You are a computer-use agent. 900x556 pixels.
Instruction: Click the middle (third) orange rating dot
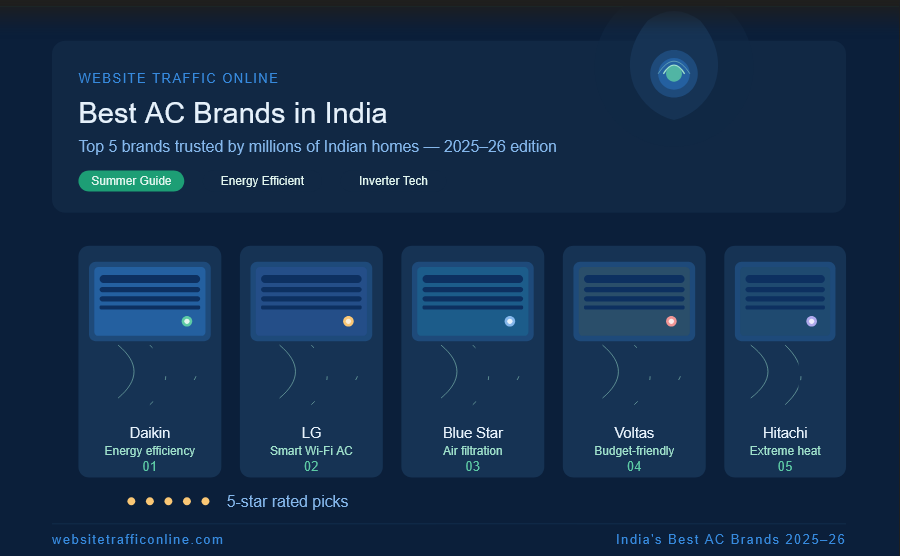click(168, 501)
